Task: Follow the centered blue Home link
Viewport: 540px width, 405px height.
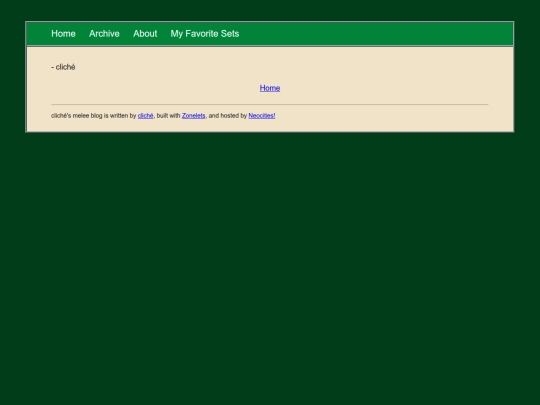Action: pos(270,88)
